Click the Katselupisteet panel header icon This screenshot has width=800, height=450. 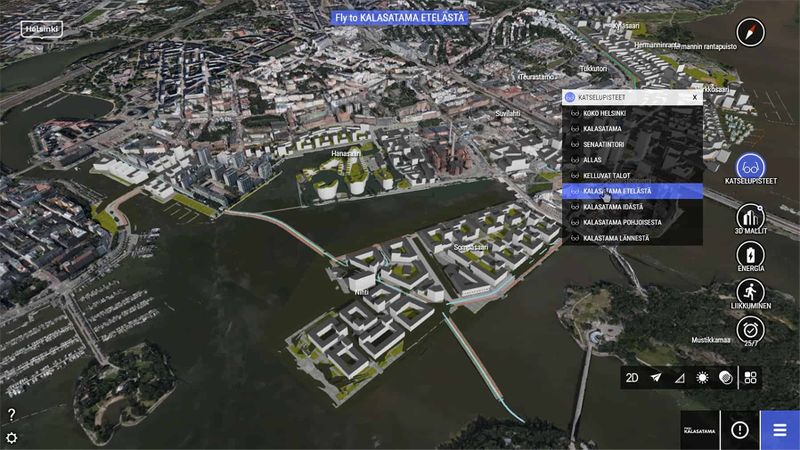pos(570,97)
